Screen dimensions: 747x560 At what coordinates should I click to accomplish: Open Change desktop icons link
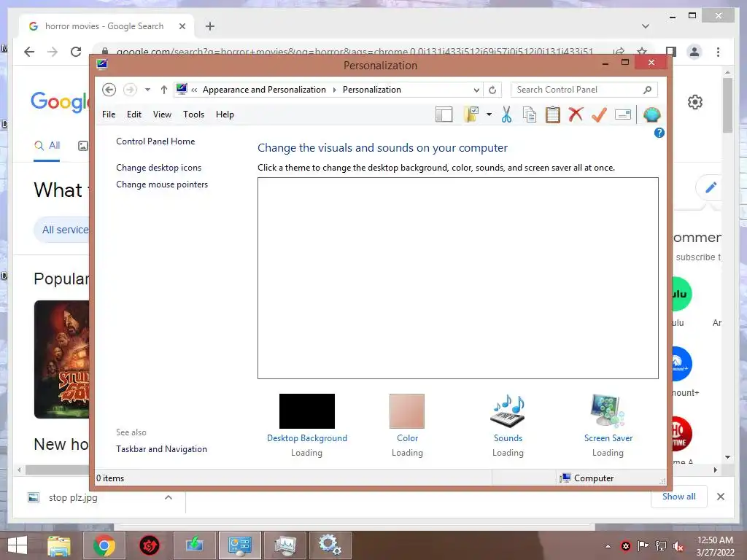coord(158,168)
